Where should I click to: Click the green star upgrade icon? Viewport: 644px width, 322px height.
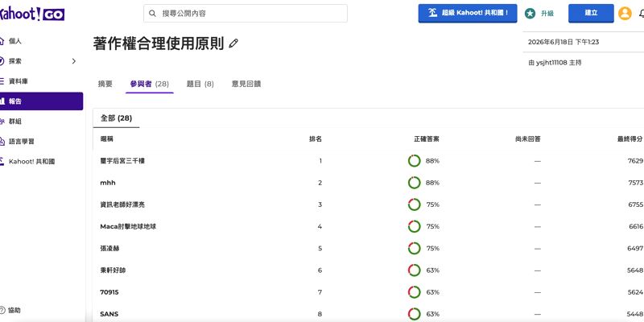[x=530, y=14]
